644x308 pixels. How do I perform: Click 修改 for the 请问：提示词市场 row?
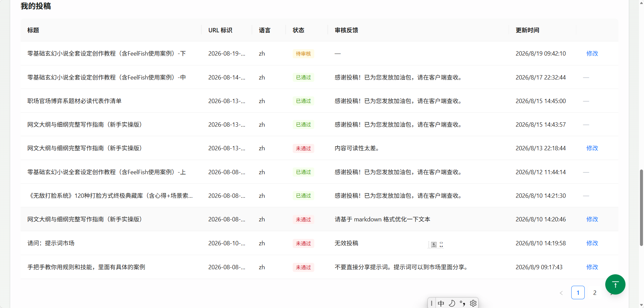coord(592,243)
